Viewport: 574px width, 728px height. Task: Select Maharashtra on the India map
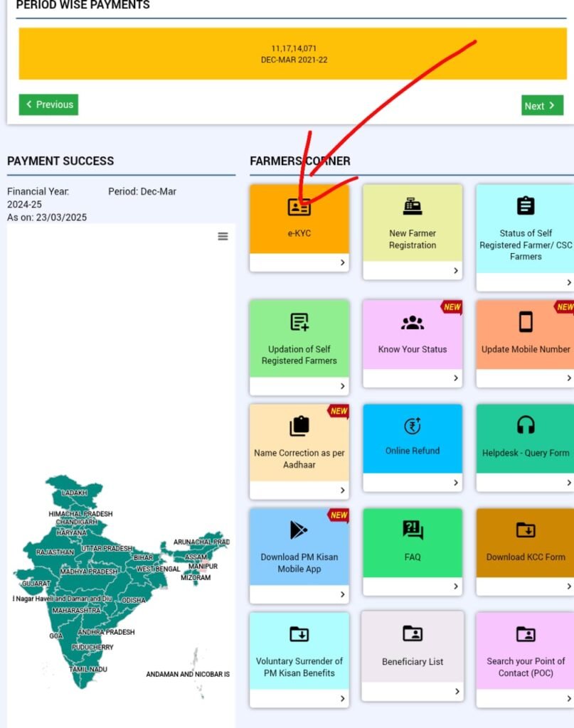[x=76, y=611]
